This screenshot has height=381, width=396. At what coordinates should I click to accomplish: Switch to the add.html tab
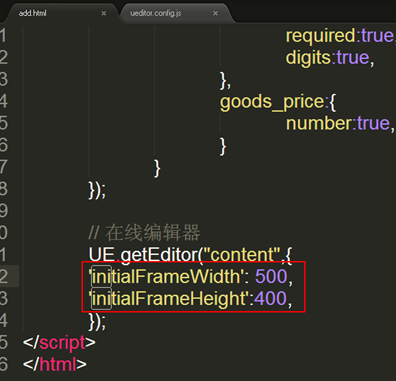point(62,13)
